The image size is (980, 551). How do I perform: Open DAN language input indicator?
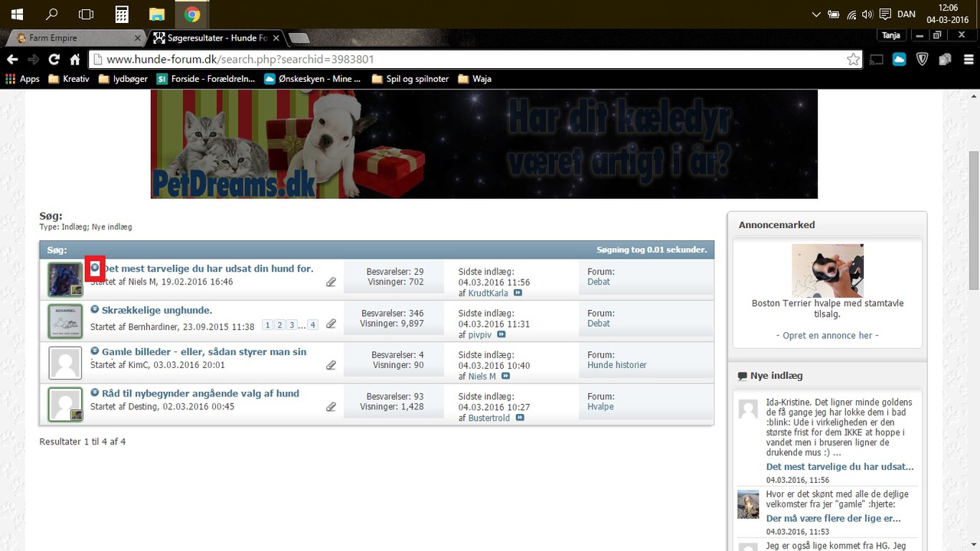point(906,14)
